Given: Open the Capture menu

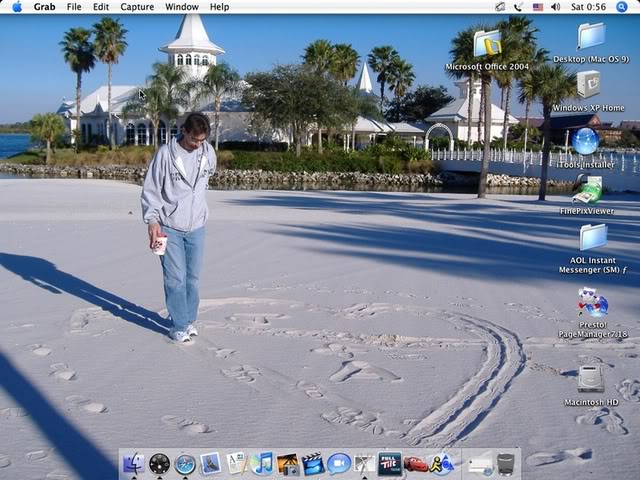Looking at the screenshot, I should click(x=137, y=7).
